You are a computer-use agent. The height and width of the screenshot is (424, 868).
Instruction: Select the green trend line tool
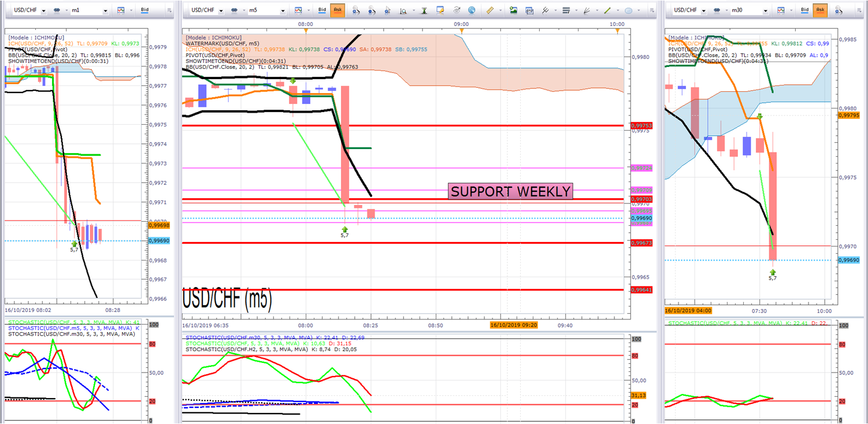pyautogui.click(x=607, y=10)
